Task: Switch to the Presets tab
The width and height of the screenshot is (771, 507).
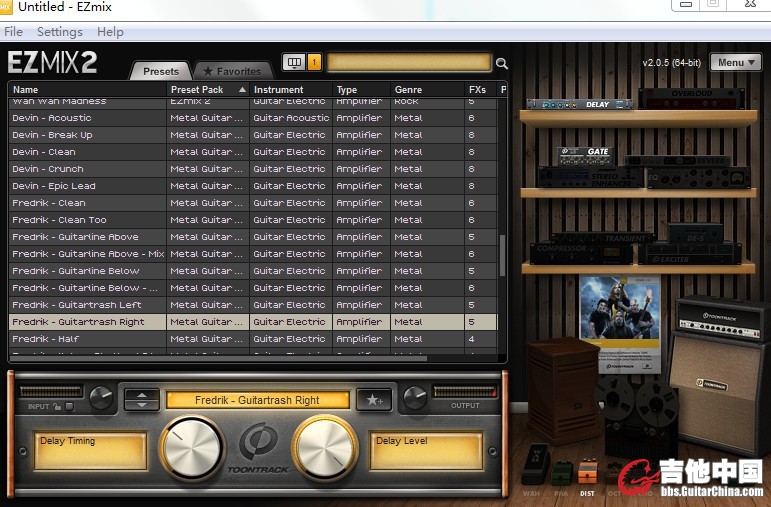Action: pyautogui.click(x=161, y=71)
